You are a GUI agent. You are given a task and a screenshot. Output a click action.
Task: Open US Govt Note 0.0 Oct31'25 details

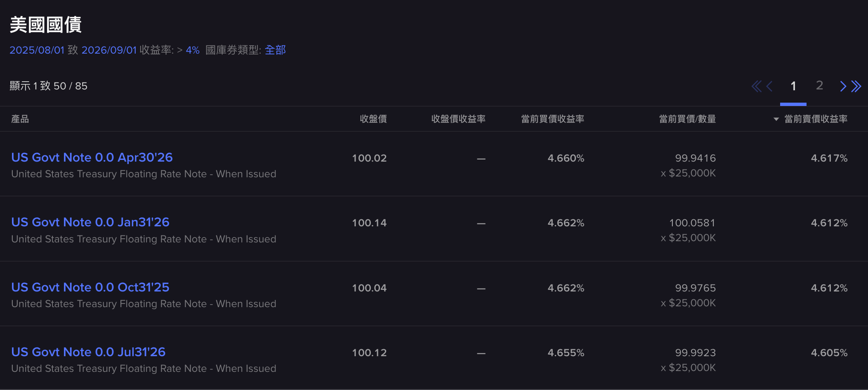pyautogui.click(x=90, y=287)
